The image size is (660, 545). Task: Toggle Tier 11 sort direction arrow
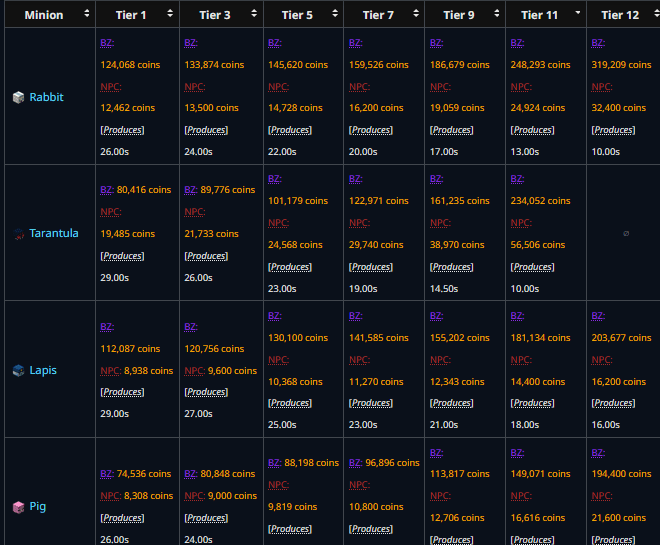click(x=578, y=13)
